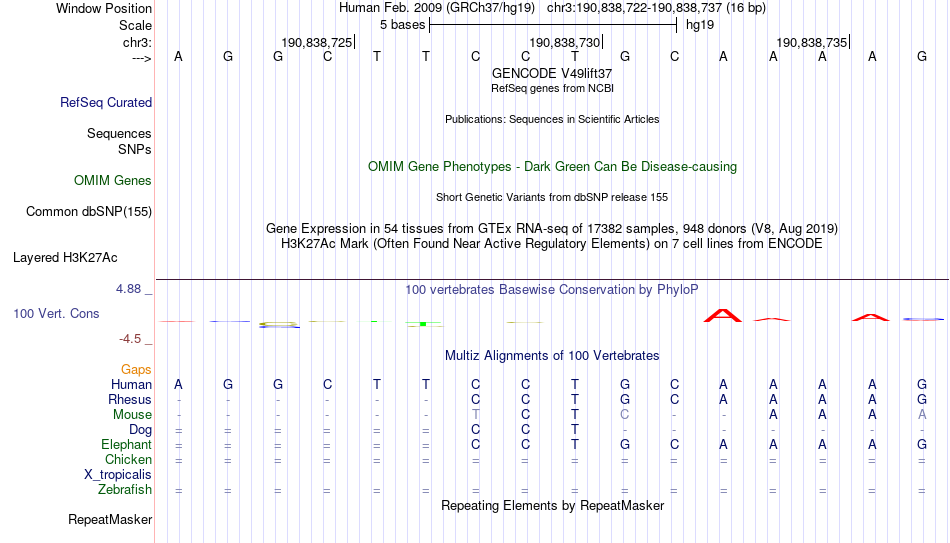Select the Rhesus species label

click(130, 399)
